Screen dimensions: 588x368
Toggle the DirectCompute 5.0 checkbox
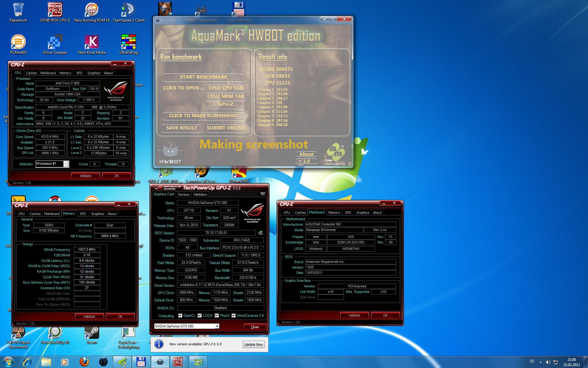click(234, 315)
